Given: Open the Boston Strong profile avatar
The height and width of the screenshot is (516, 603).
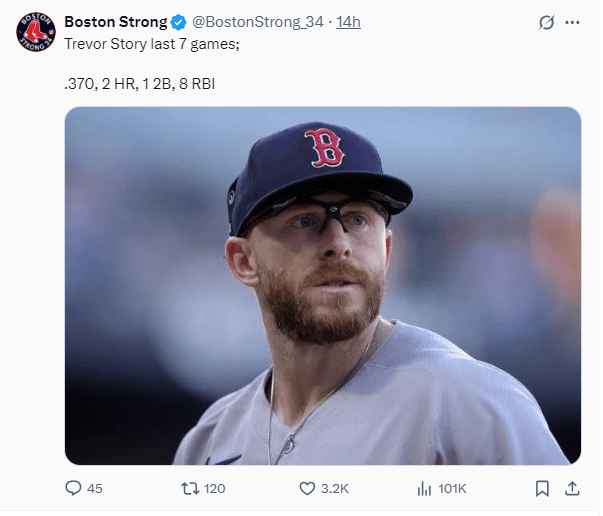Looking at the screenshot, I should pos(35,34).
